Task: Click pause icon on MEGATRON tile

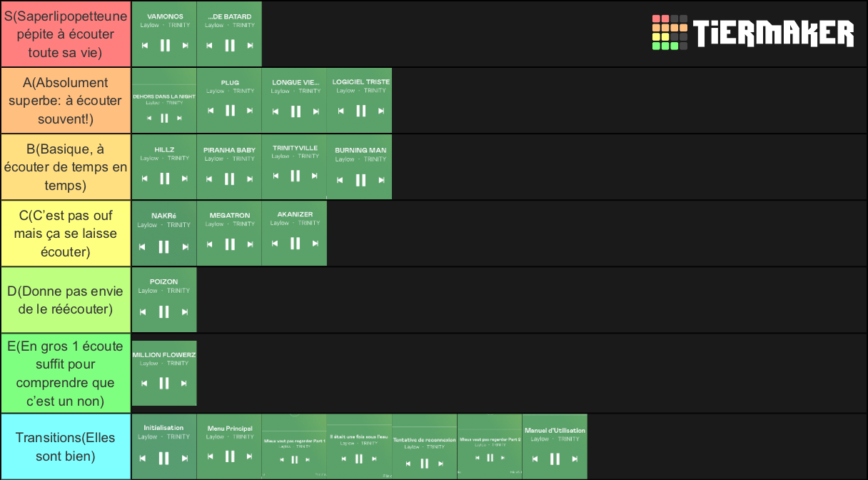Action: [x=230, y=244]
